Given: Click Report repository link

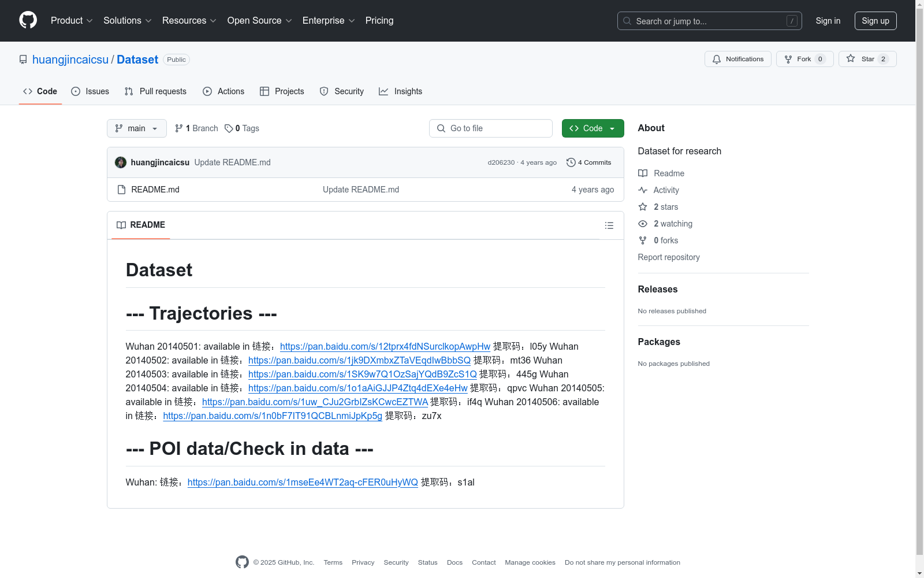Looking at the screenshot, I should 669,257.
